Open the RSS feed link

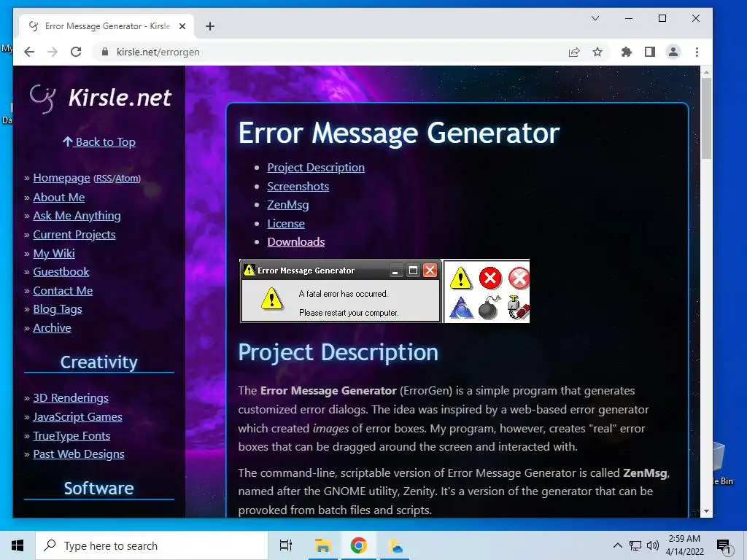click(x=104, y=179)
